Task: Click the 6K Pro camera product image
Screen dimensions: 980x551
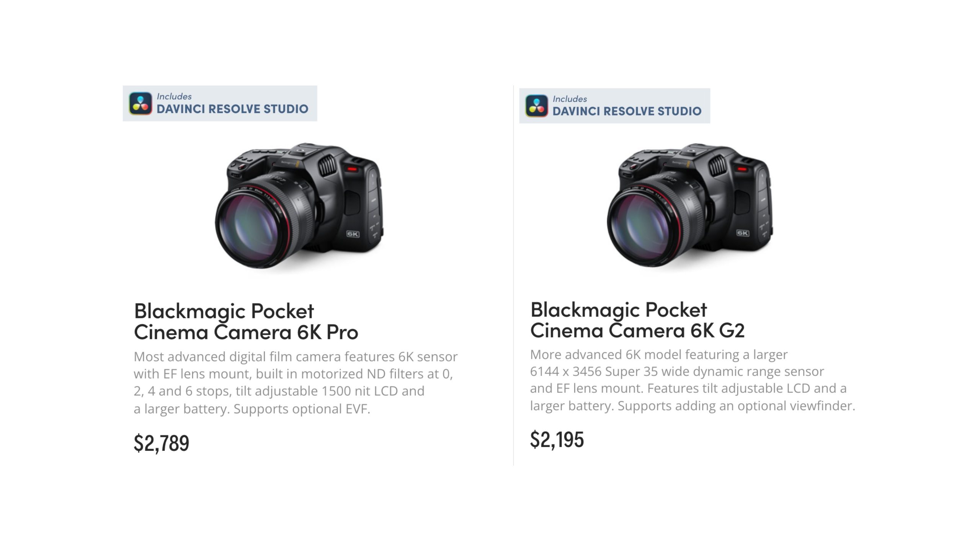Action: (x=299, y=207)
